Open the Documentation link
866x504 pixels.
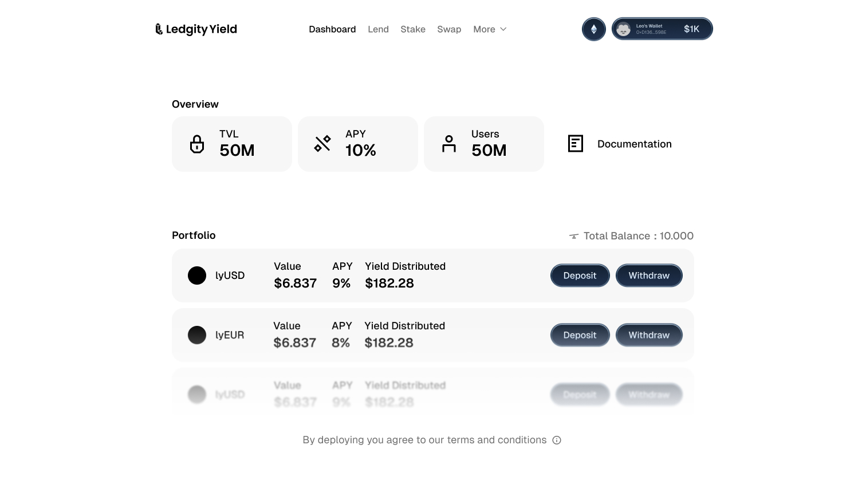(x=634, y=144)
